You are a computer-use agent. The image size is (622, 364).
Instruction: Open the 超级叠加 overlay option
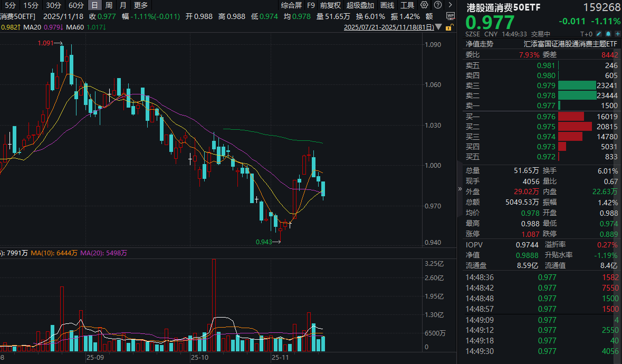pos(360,5)
